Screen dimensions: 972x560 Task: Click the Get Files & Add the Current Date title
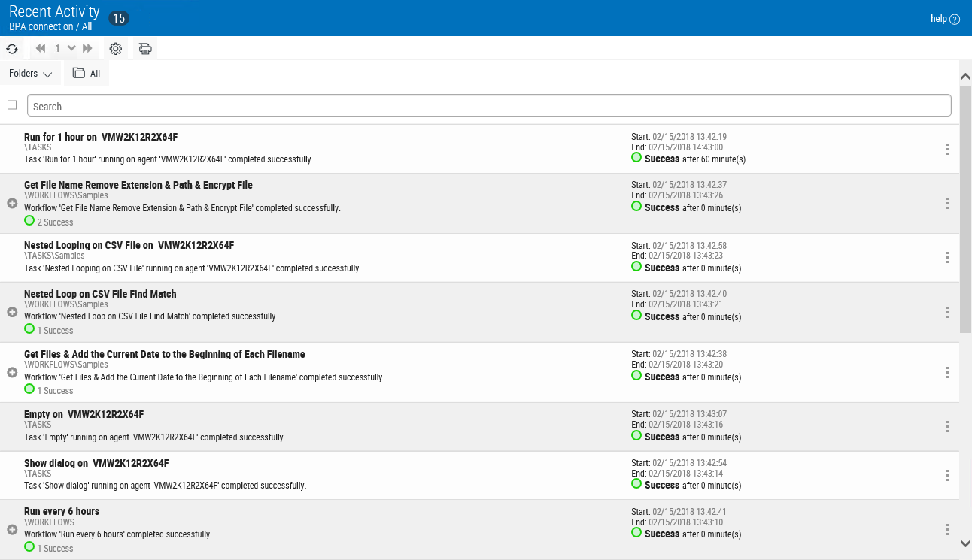[x=164, y=354]
